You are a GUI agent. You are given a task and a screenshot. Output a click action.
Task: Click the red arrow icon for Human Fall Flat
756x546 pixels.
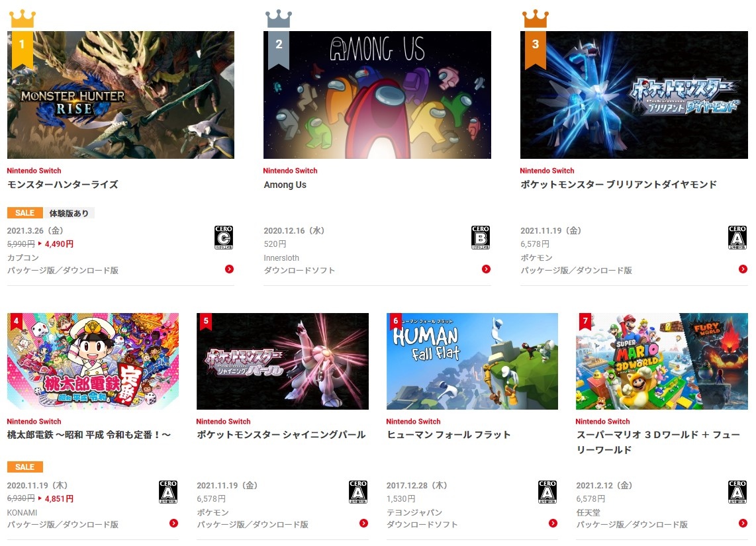tap(553, 523)
